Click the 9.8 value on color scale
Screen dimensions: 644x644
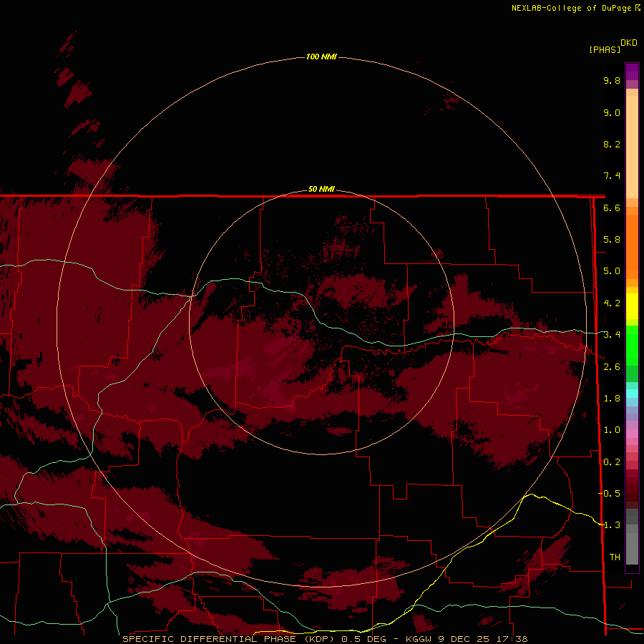coord(612,80)
